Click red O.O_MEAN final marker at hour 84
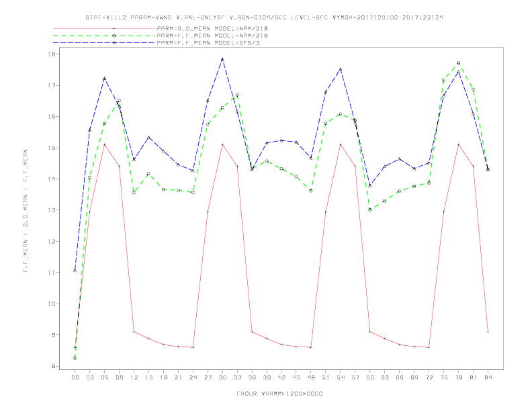This screenshot has width=532, height=411. 488,332
